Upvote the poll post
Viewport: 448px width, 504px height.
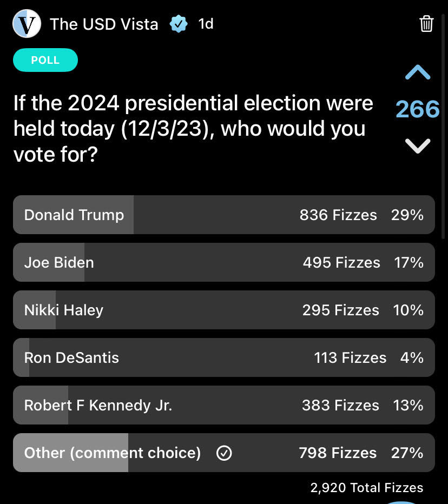(x=418, y=72)
